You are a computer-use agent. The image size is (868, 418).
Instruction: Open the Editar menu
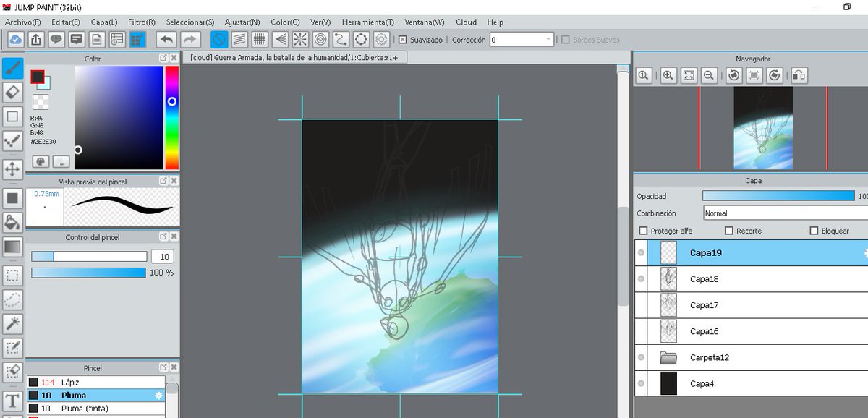[65, 22]
